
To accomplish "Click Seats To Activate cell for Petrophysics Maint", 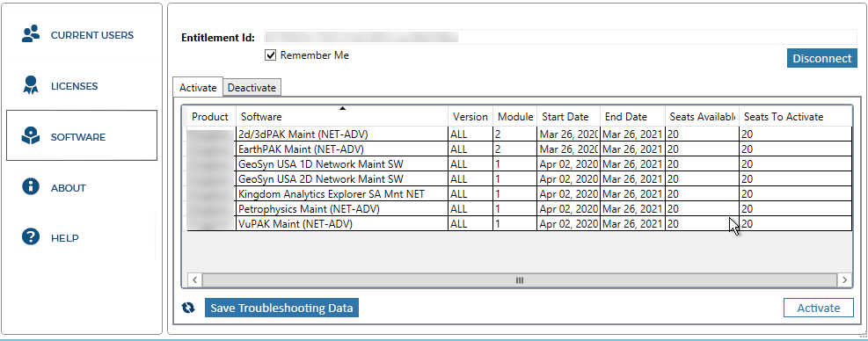I will pyautogui.click(x=796, y=208).
